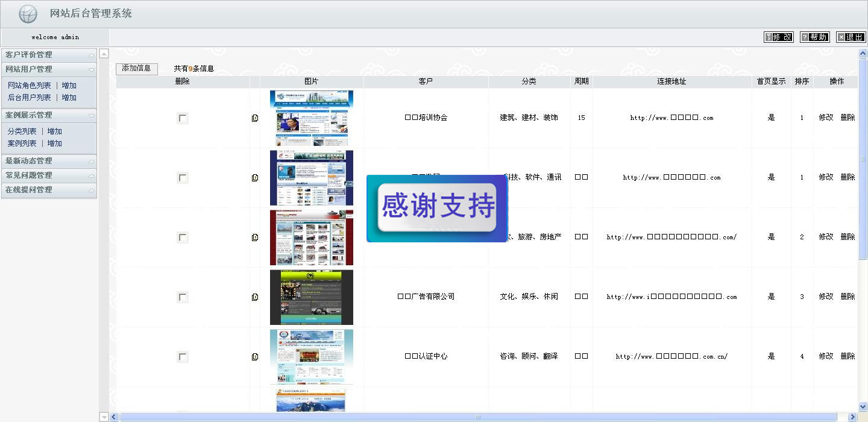Click the 连接地址 column header
Viewport: 868px width, 422px height.
click(671, 81)
